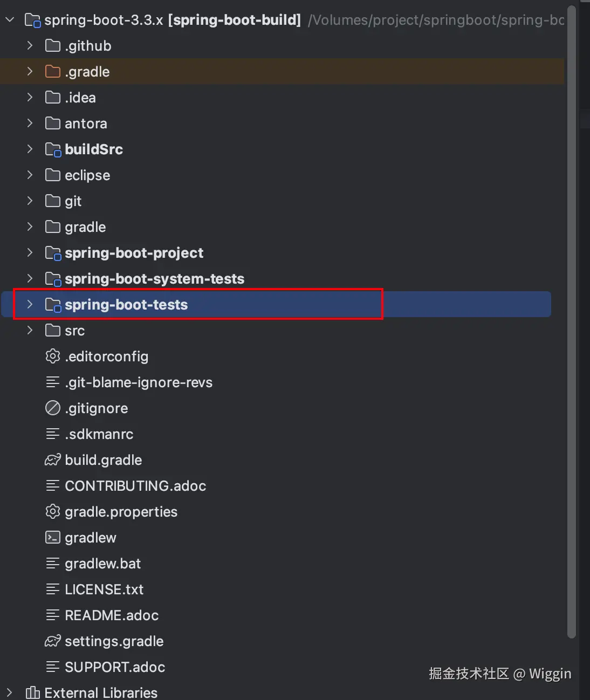Click the settings.gradle Gradle elephant icon
The width and height of the screenshot is (590, 700).
tap(52, 641)
